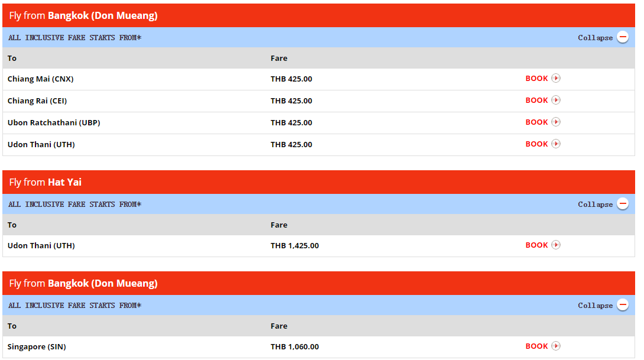Select the Singapore (SIN) destination name
Viewport: 644px width, 360px height.
[37, 347]
